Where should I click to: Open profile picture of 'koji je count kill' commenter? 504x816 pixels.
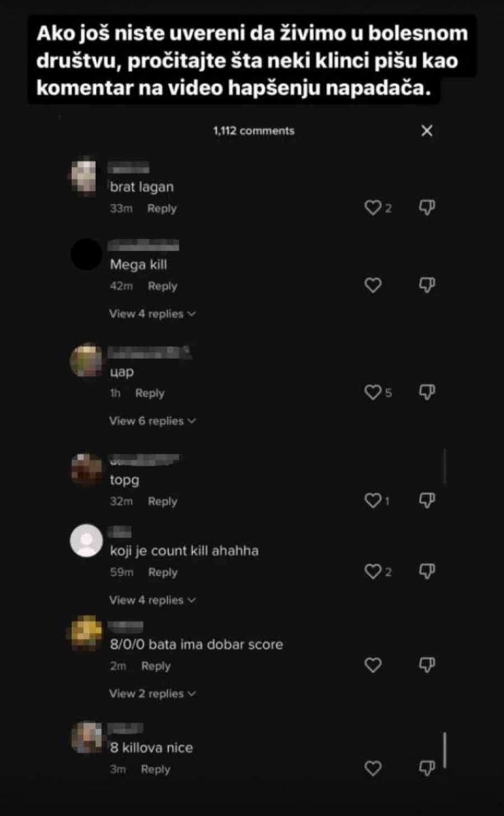86,541
